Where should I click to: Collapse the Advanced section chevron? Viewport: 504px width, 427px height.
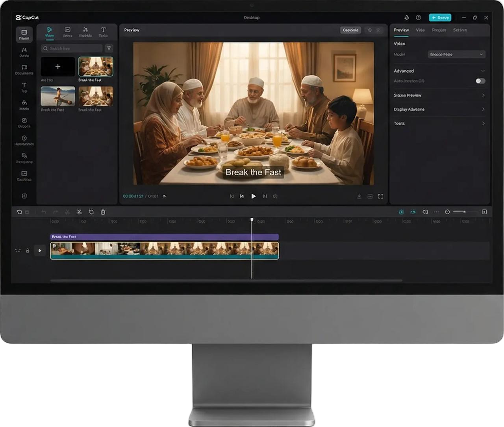click(x=484, y=71)
